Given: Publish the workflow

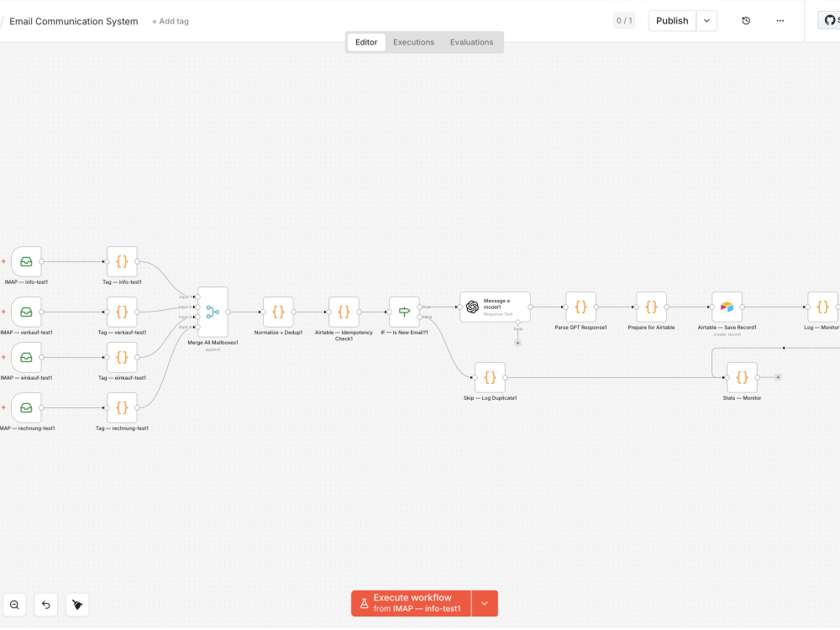Looking at the screenshot, I should 672,21.
